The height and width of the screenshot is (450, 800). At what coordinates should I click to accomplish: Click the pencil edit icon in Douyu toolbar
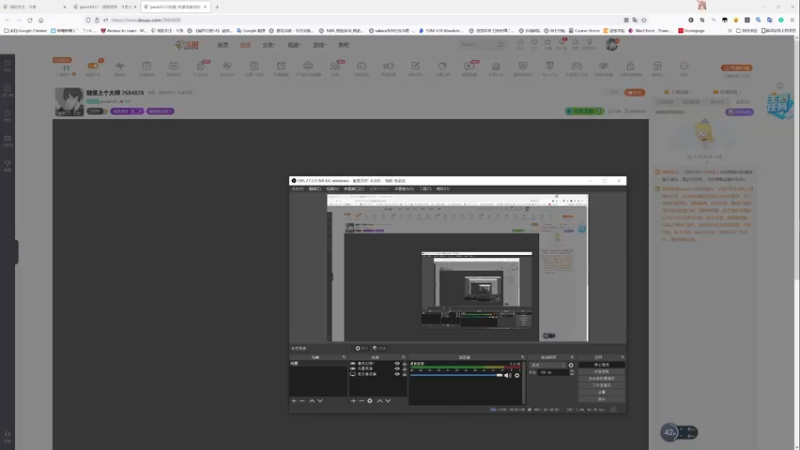coord(415,66)
